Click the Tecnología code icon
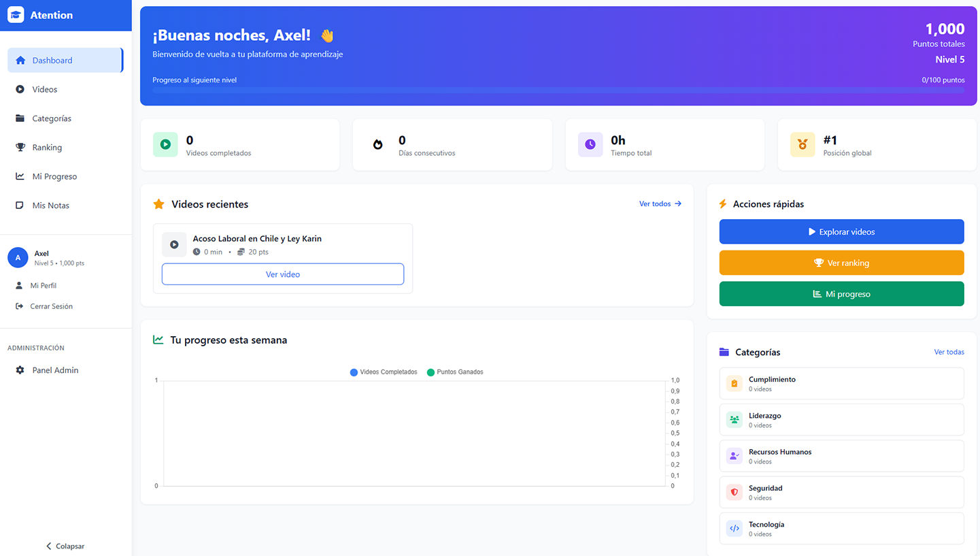 [733, 529]
